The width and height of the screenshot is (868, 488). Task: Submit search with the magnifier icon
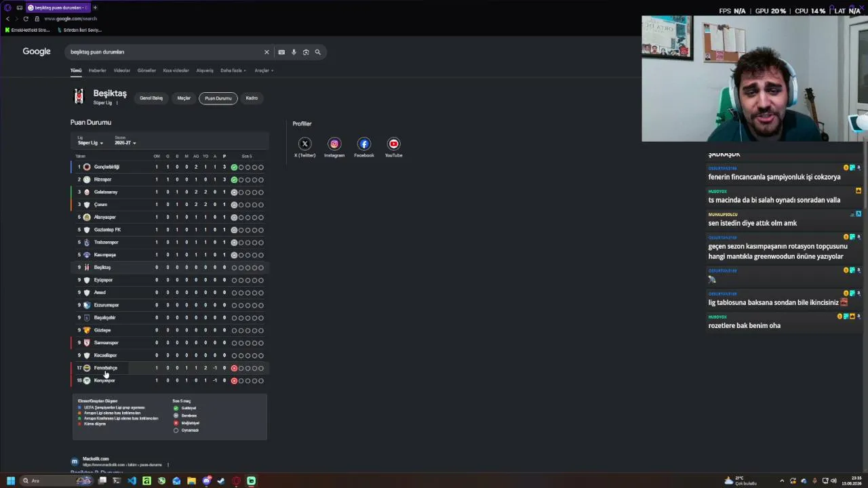tap(317, 52)
